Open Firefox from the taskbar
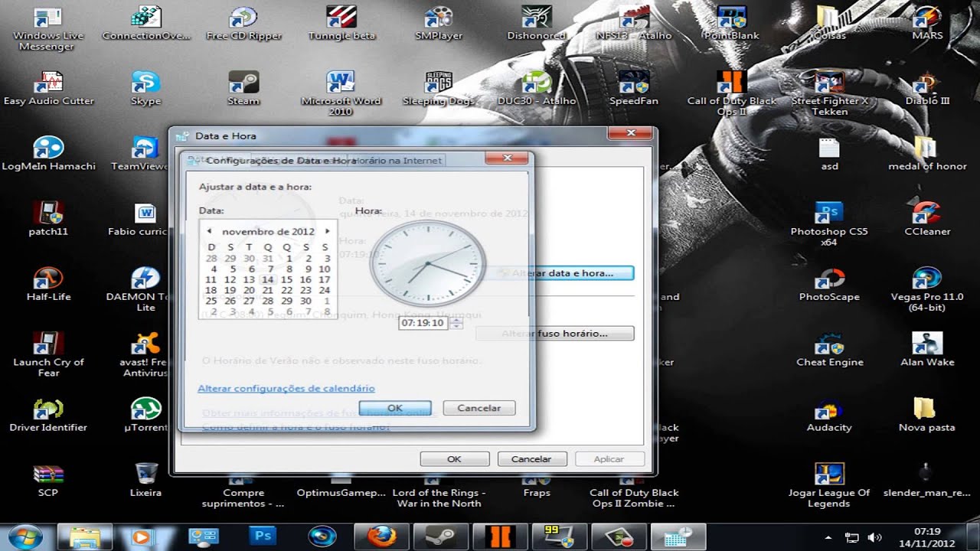 [x=381, y=536]
